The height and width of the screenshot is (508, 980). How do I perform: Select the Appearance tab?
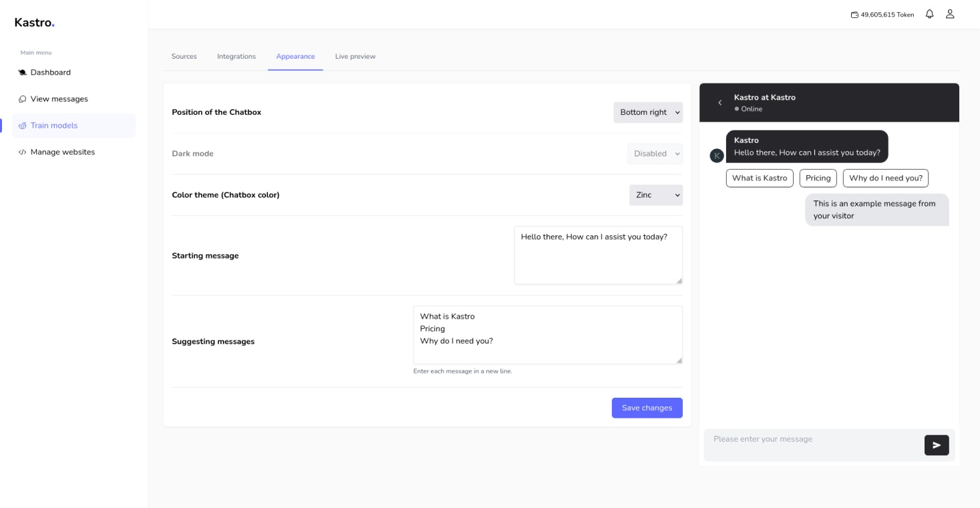point(295,57)
